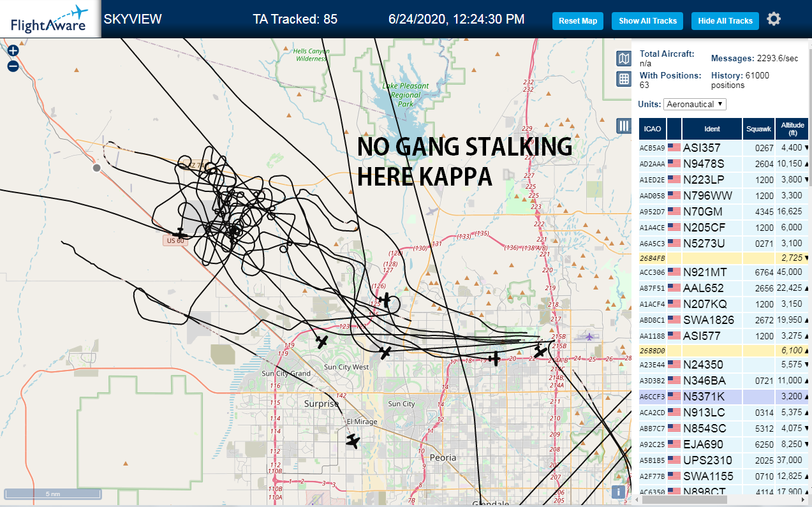
Task: Click the SKYVIEW title
Action: tap(133, 19)
